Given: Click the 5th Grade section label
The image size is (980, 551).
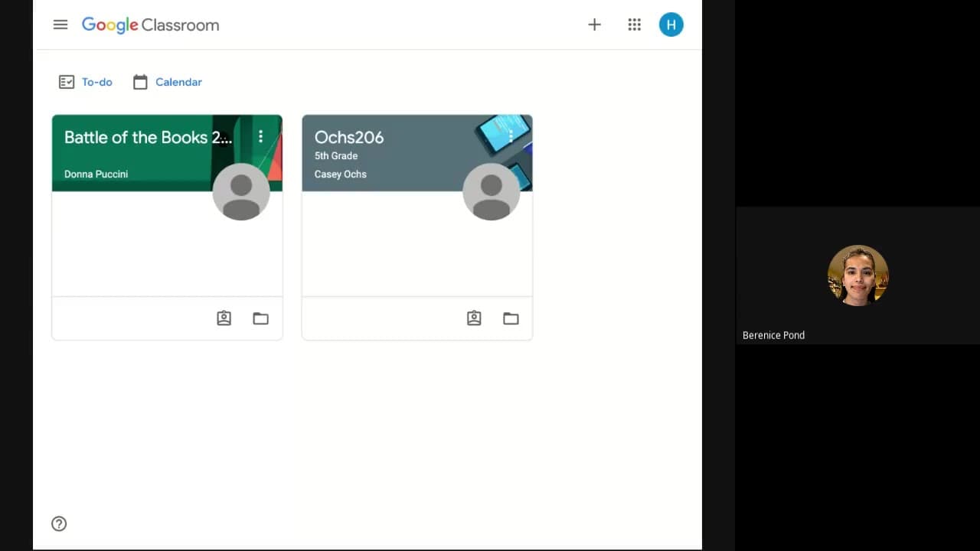Looking at the screenshot, I should tap(336, 156).
